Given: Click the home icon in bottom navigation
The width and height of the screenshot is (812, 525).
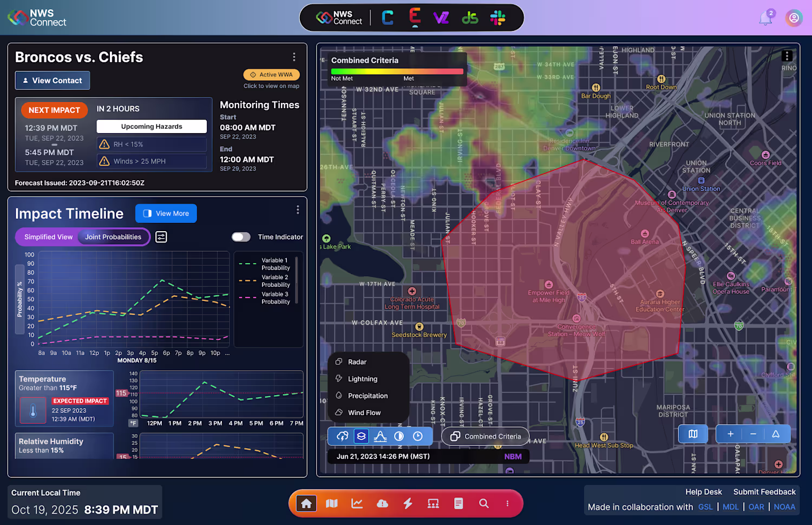Looking at the screenshot, I should [306, 503].
